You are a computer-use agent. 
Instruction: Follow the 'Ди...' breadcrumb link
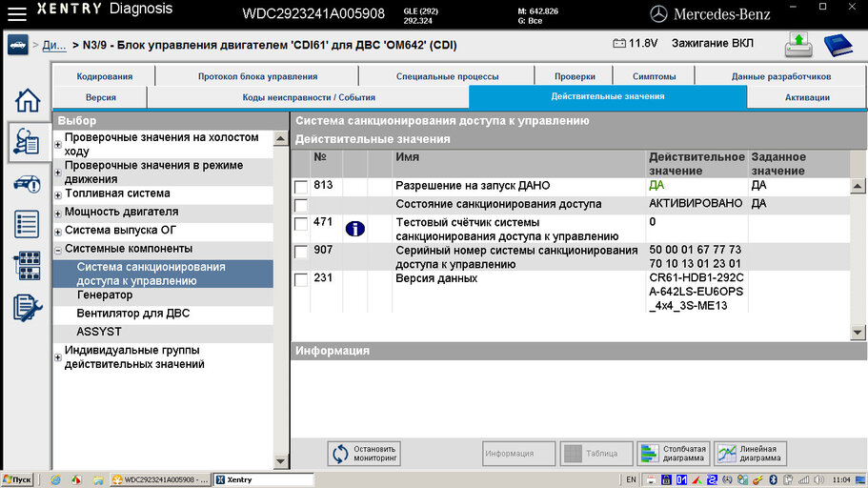click(53, 46)
